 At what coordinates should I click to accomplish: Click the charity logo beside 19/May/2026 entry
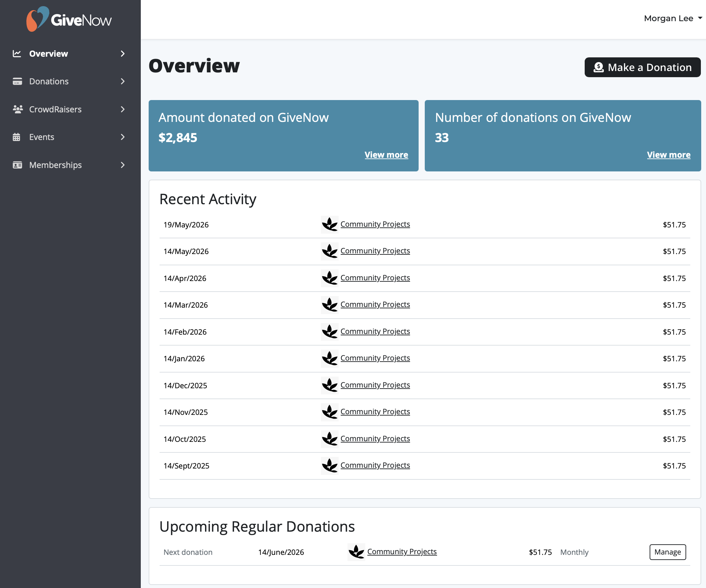click(x=330, y=225)
